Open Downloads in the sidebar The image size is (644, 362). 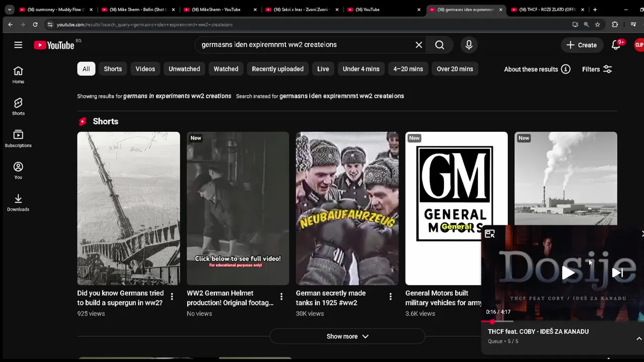[18, 203]
